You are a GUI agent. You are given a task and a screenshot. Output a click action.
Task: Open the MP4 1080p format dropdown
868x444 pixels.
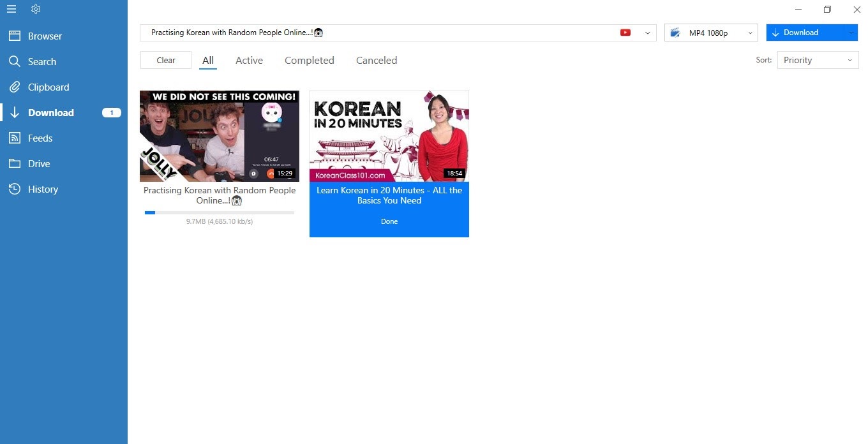coord(711,33)
